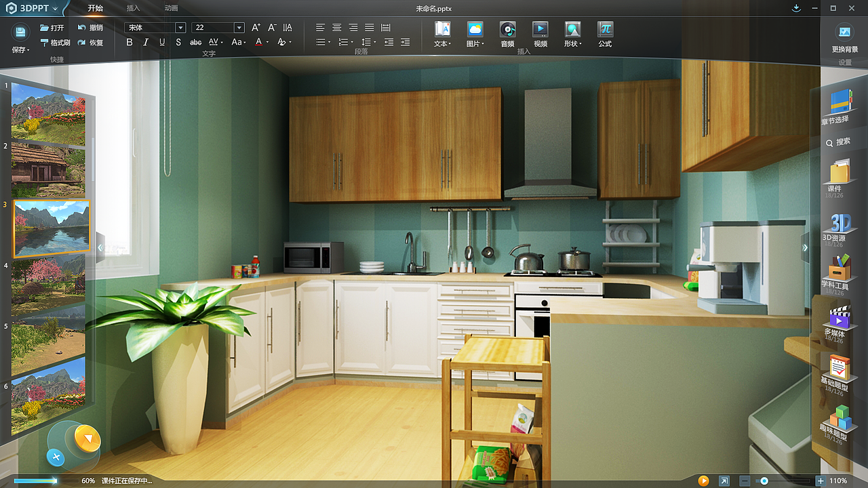Switch to the 插入 tab

[x=133, y=8]
